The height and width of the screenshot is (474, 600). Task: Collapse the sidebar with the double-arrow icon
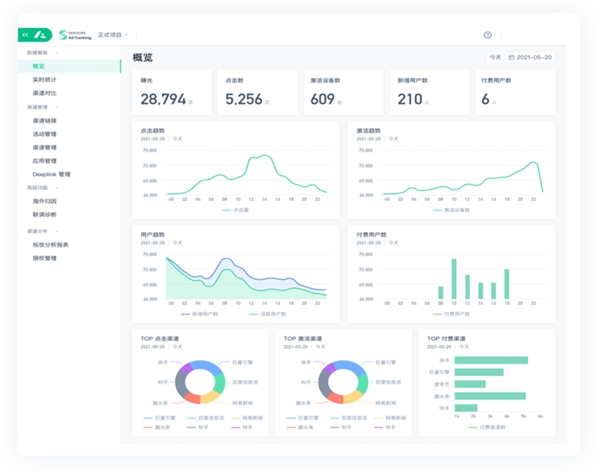26,35
